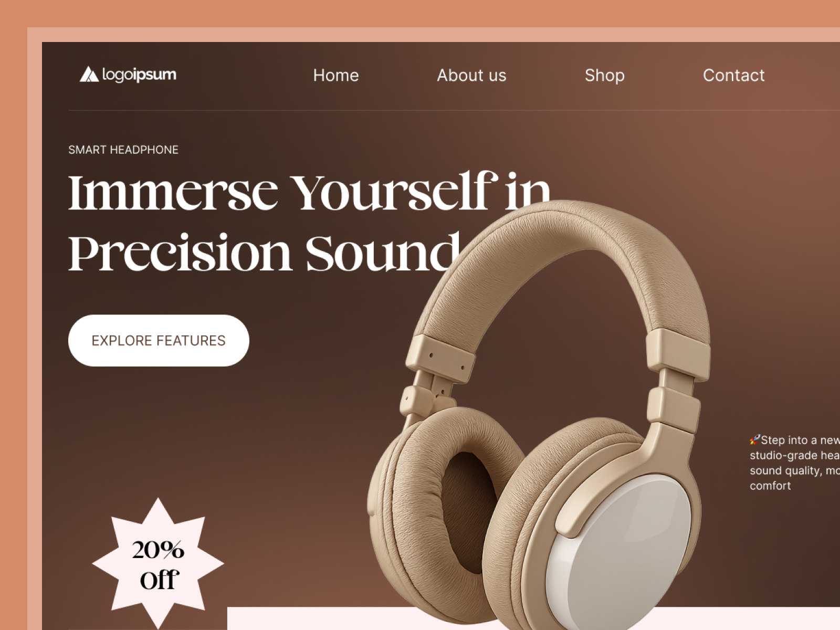This screenshot has width=840, height=630.
Task: Click the headphone's white ear cup cover
Action: coord(622,555)
